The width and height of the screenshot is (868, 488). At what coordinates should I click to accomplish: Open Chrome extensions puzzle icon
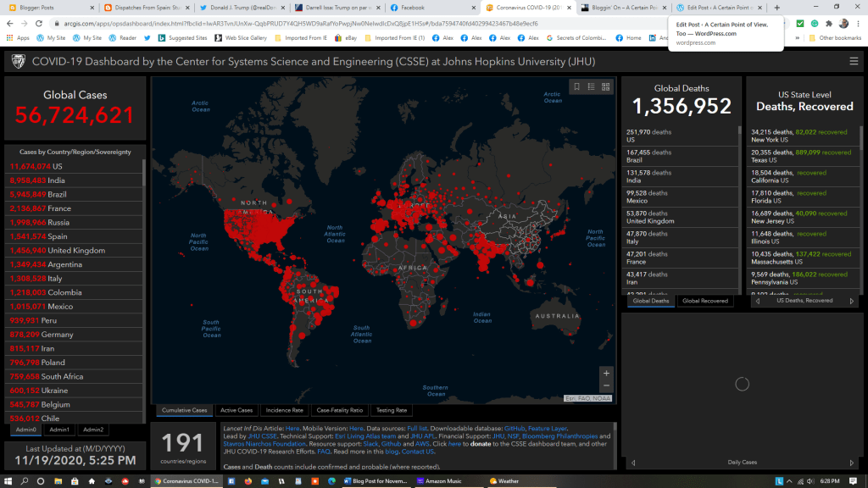(x=828, y=24)
